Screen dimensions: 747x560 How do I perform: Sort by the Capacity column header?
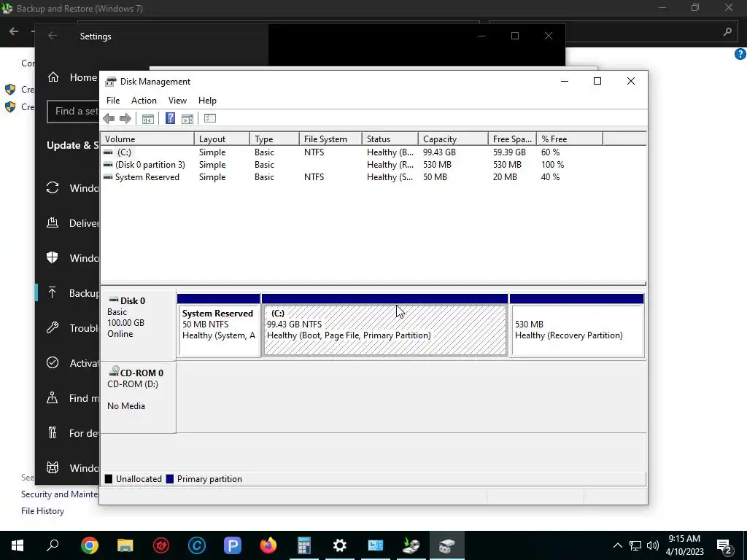453,139
